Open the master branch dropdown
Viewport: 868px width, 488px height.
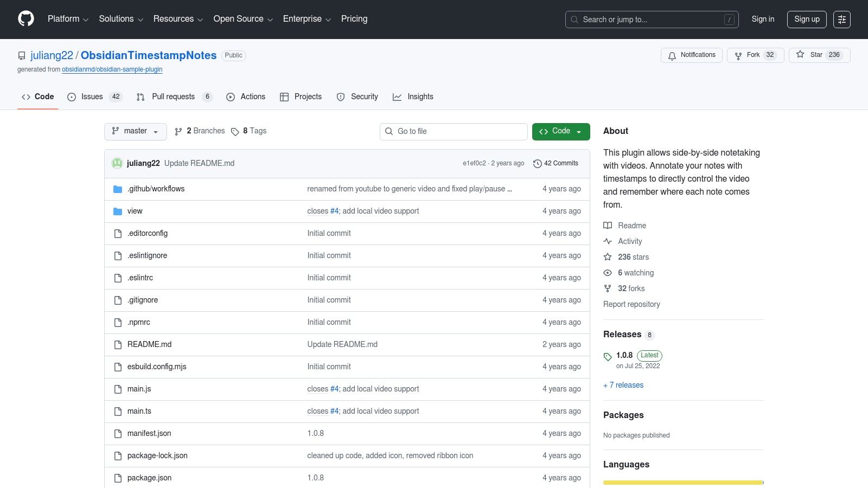click(135, 131)
